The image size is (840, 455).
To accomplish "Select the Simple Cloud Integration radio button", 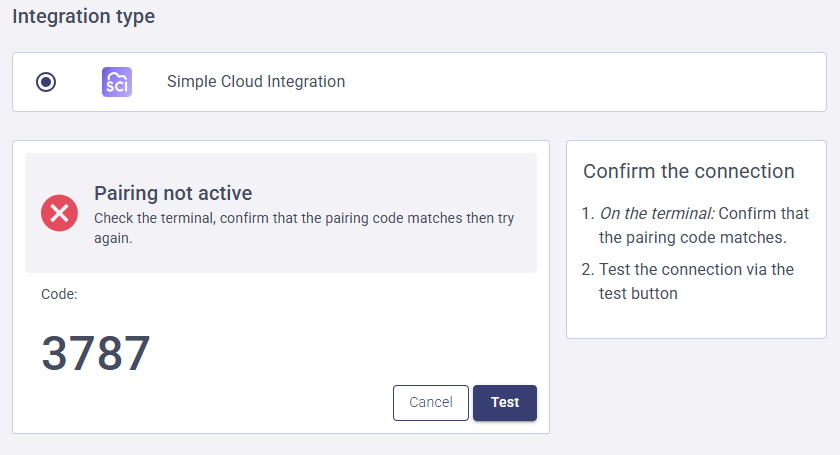I will click(46, 82).
